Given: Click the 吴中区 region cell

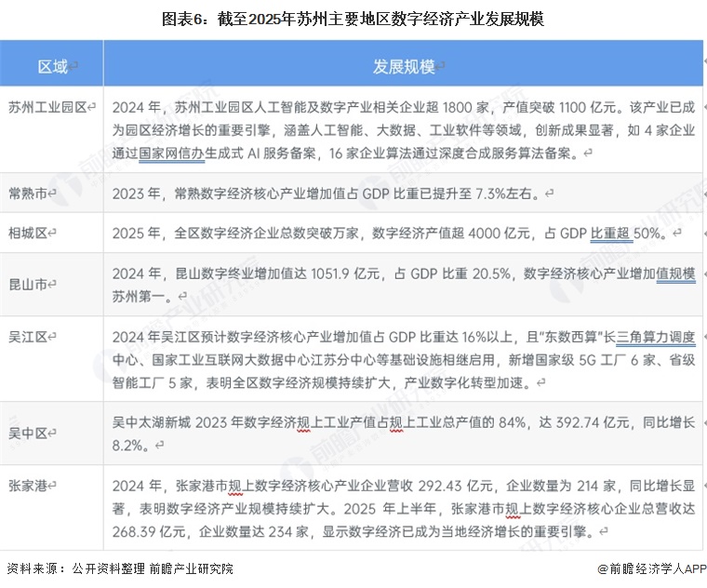Looking at the screenshot, I should point(33,433).
